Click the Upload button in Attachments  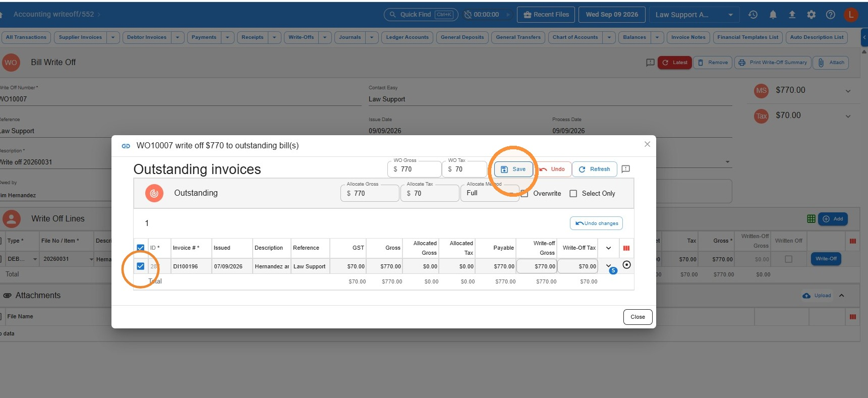[x=817, y=296]
